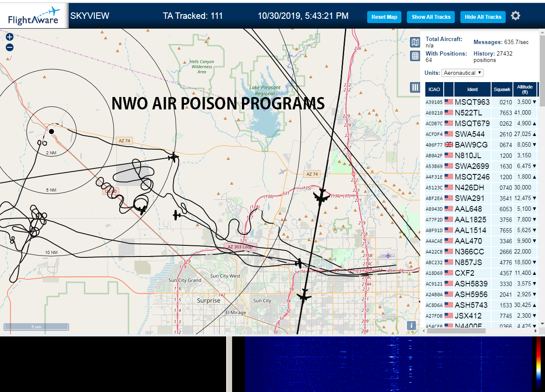Sort table by Squawk column header

pyautogui.click(x=502, y=89)
